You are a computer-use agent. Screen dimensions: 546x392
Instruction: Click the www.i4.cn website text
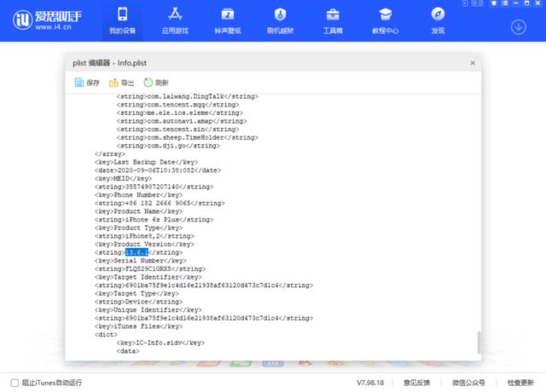tap(53, 27)
